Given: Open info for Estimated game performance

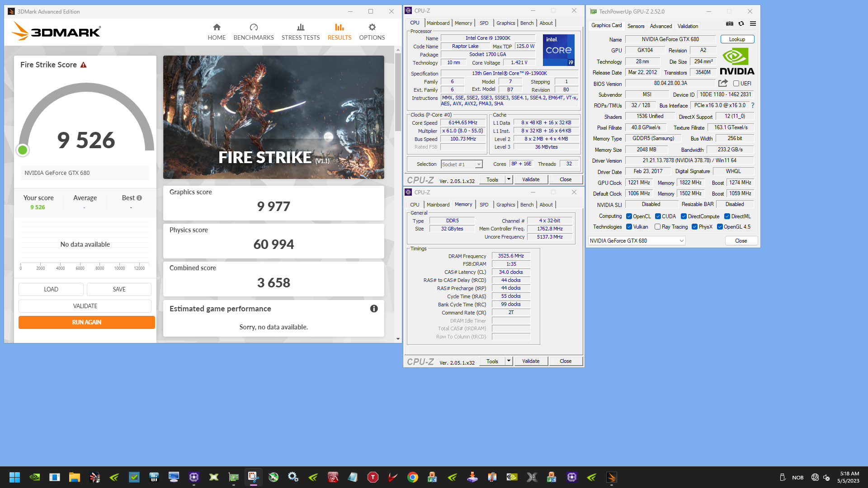Looking at the screenshot, I should pos(374,309).
